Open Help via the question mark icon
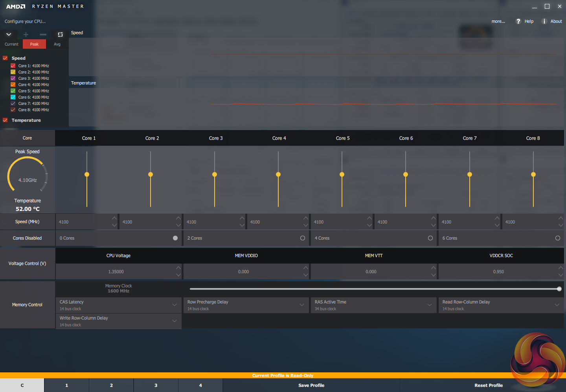Viewport: 566px width, 392px height. point(518,21)
